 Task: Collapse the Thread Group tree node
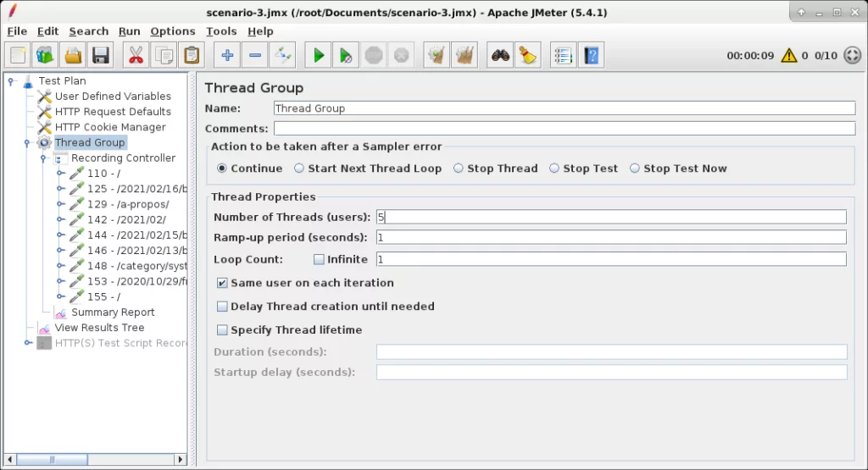point(27,143)
